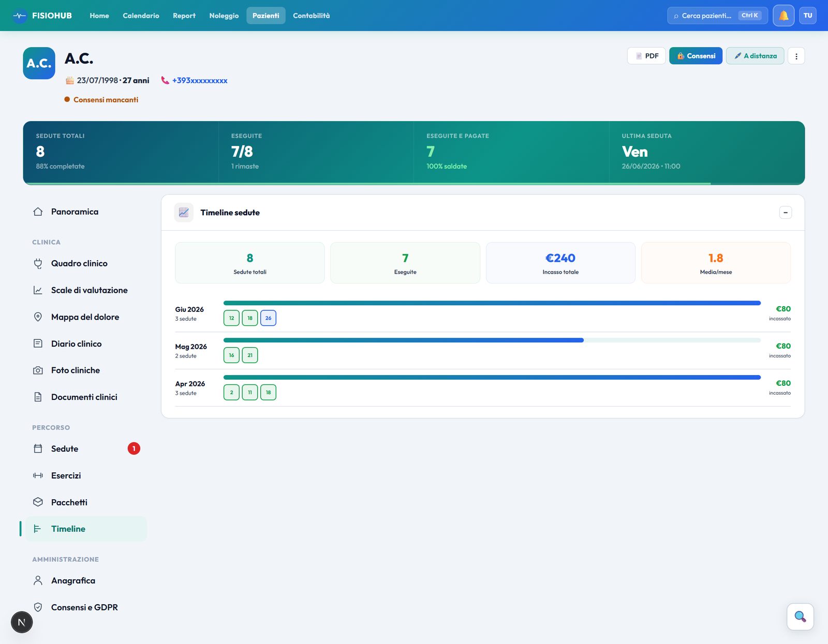Click the Sedute red badge count

(x=134, y=448)
